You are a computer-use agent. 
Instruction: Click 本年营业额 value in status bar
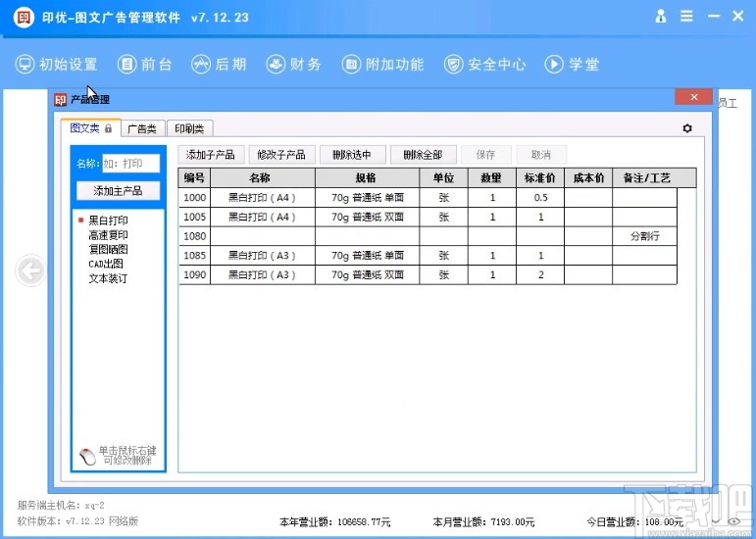click(364, 521)
